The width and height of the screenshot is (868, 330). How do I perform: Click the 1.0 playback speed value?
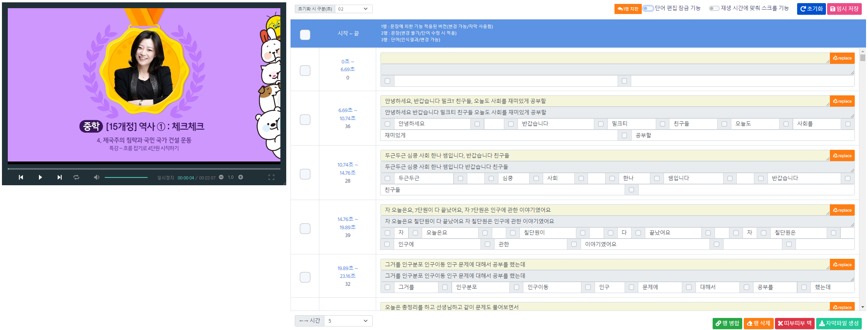coord(231,177)
